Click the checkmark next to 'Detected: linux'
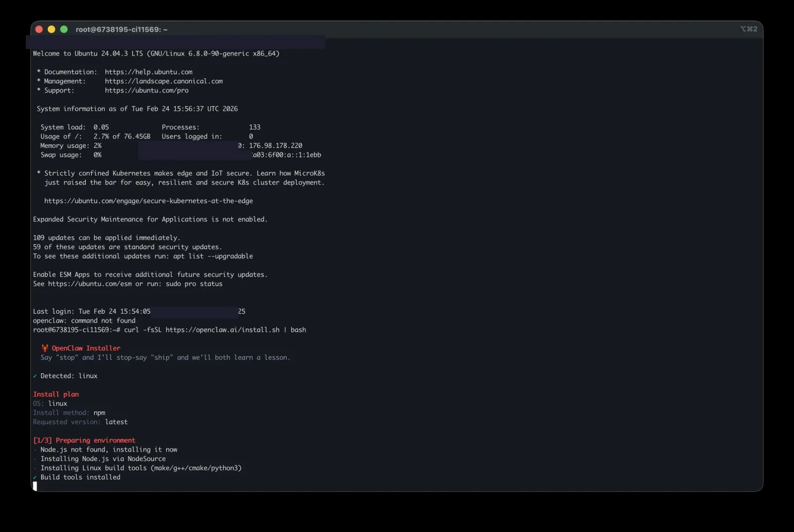This screenshot has width=794, height=532. click(x=35, y=376)
